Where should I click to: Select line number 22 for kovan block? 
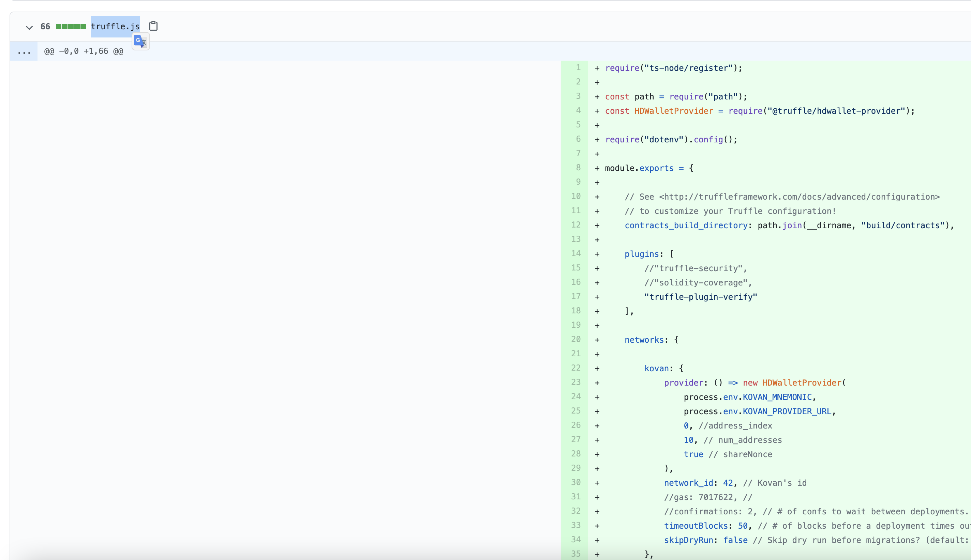click(x=576, y=368)
